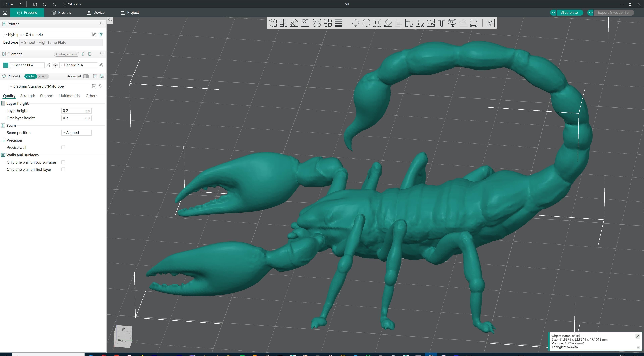Open the process settings list icon
The width and height of the screenshot is (644, 356).
[95, 76]
